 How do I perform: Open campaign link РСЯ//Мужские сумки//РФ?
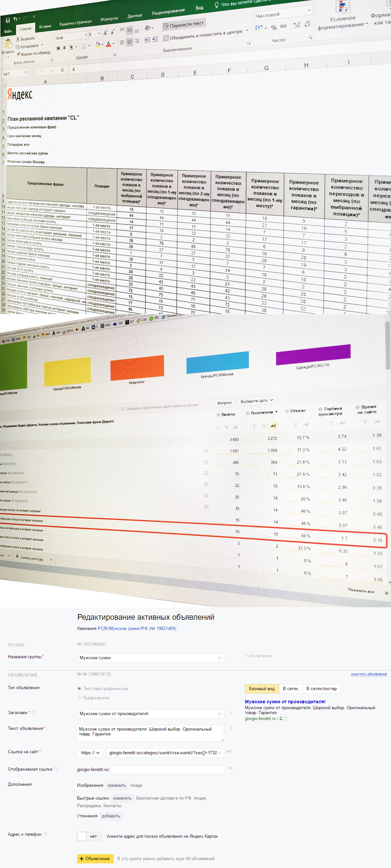[x=137, y=629]
